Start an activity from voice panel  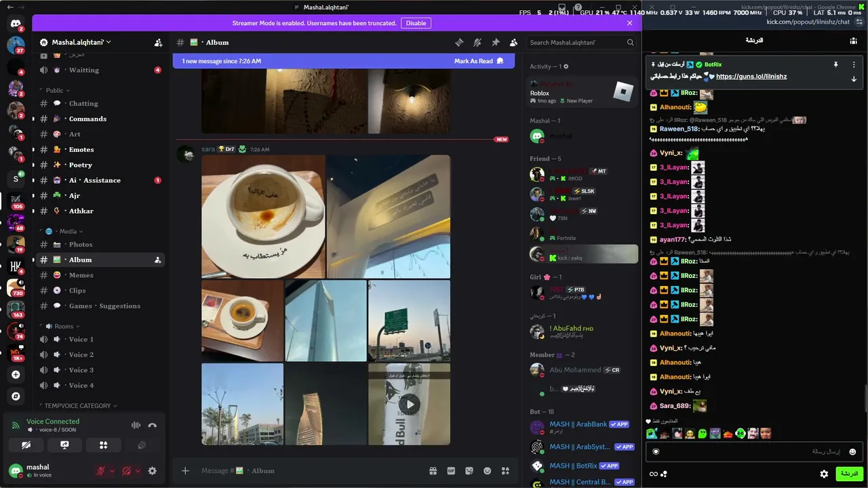point(103,445)
